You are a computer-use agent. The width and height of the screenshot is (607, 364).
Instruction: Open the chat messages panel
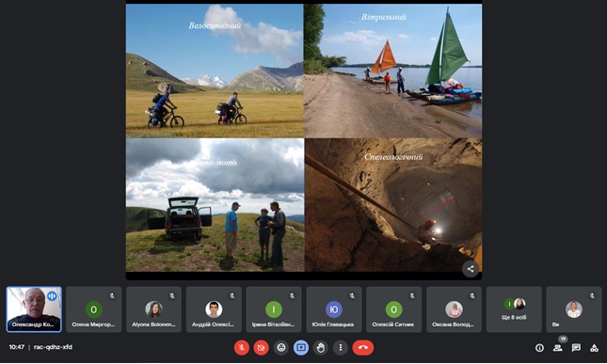click(x=576, y=348)
